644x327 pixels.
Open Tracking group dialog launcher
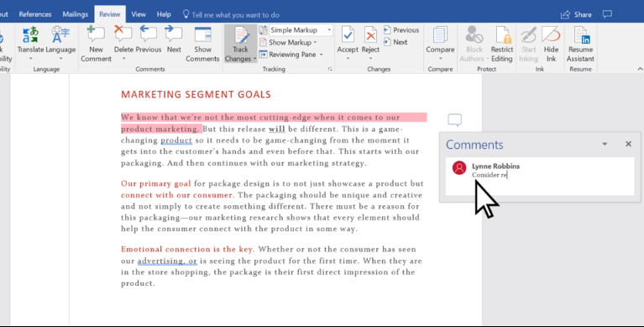click(x=330, y=70)
